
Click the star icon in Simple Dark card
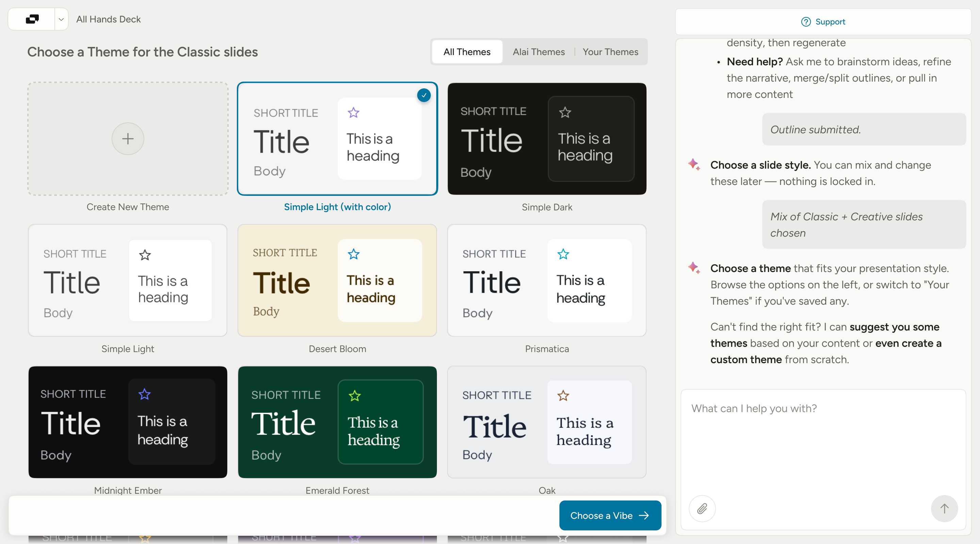tap(565, 112)
